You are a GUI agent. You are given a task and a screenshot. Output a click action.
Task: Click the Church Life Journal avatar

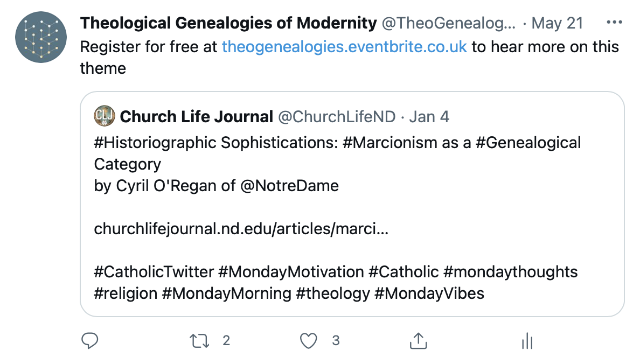pos(103,116)
